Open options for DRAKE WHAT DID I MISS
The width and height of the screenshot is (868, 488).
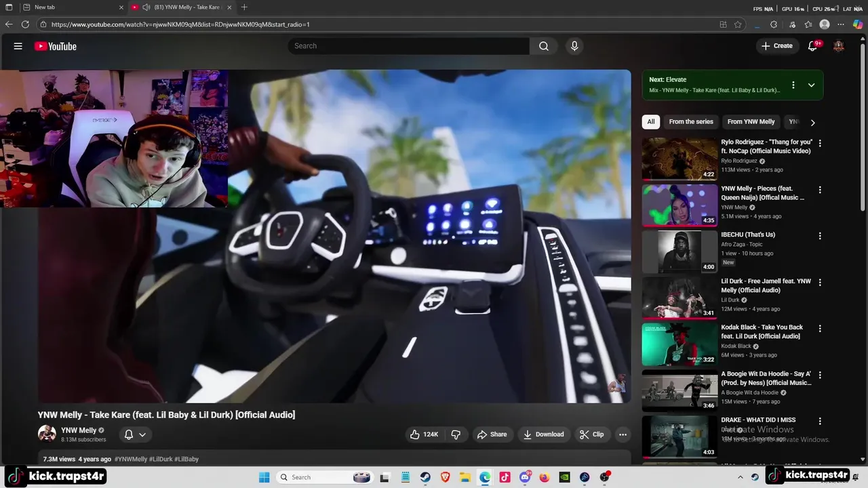(x=820, y=421)
